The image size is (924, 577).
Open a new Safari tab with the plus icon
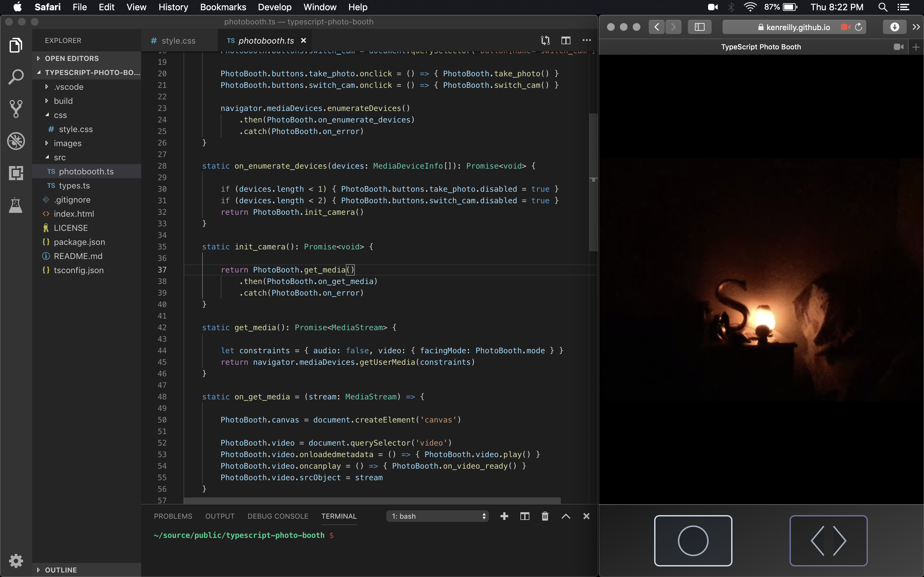point(916,46)
